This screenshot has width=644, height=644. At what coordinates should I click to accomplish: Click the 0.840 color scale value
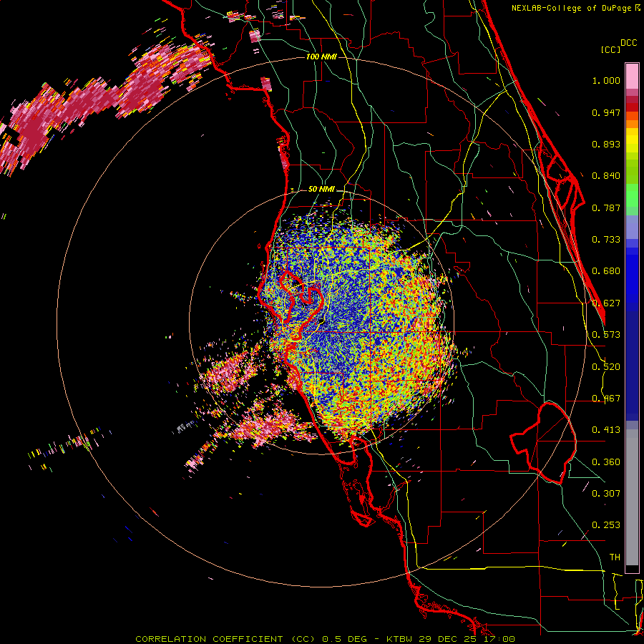[x=606, y=176]
